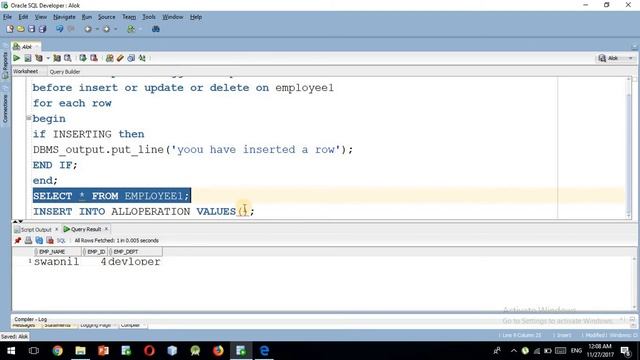
Task: Click the Undo icon in main toolbar
Action: (60, 29)
